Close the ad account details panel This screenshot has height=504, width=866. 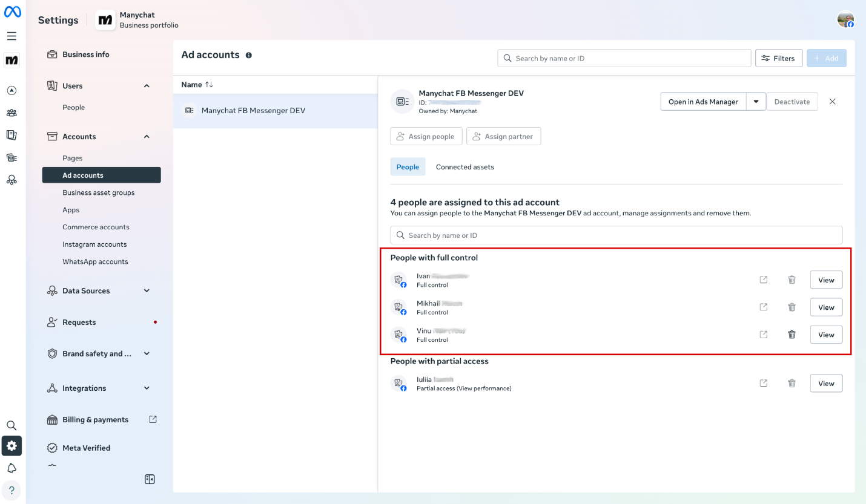[832, 102]
